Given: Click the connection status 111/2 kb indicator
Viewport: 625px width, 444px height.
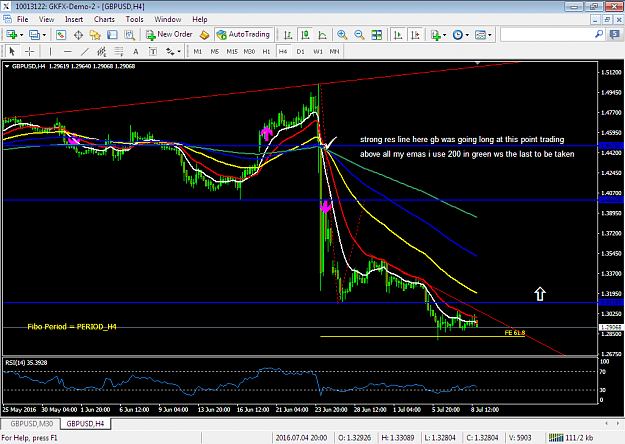Looking at the screenshot, I should (571, 438).
